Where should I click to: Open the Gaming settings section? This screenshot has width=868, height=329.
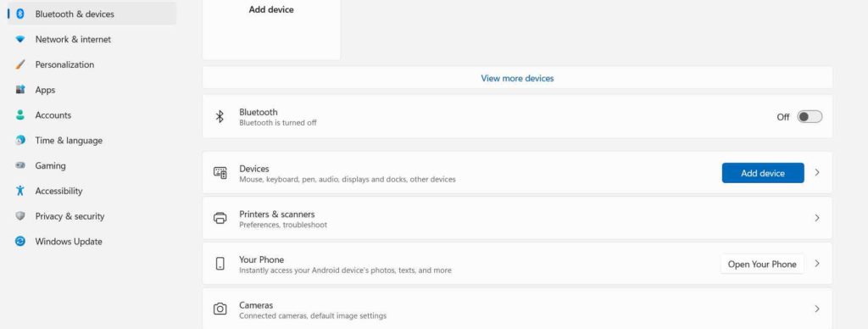(92, 165)
